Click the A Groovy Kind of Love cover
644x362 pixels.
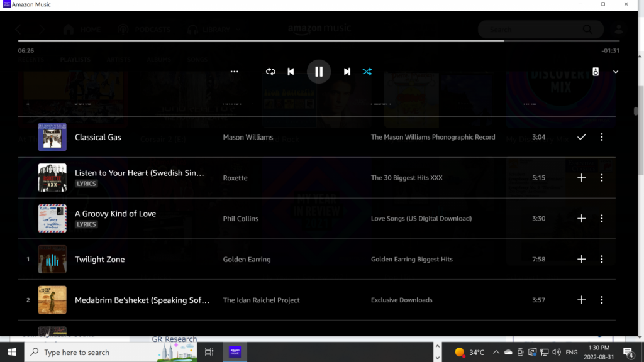pyautogui.click(x=52, y=218)
